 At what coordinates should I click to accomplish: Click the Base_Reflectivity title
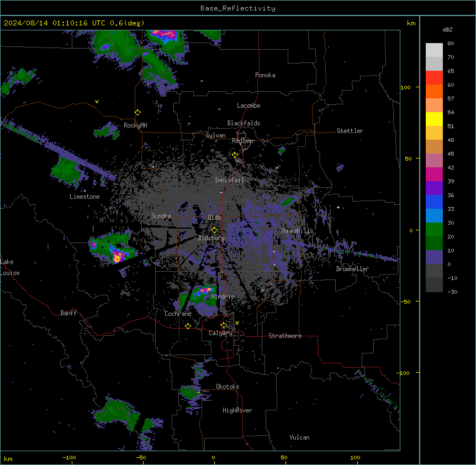click(238, 8)
